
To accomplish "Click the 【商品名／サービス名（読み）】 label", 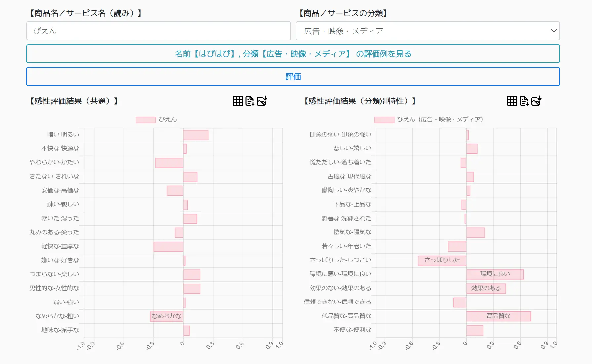I will coord(86,13).
